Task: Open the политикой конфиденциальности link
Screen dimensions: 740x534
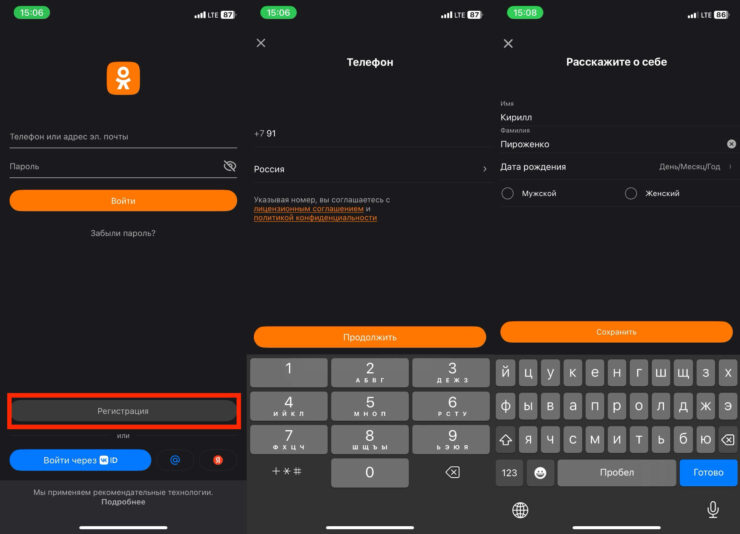Action: (x=315, y=217)
